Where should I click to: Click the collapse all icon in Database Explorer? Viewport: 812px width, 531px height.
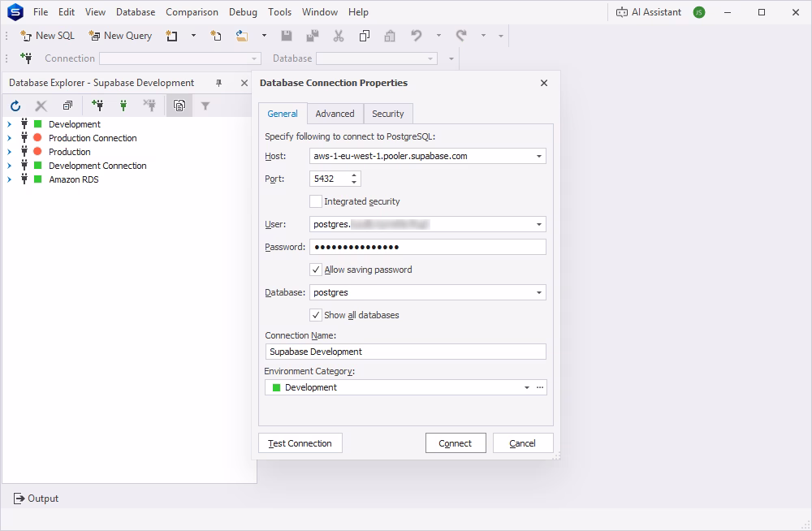pos(68,106)
